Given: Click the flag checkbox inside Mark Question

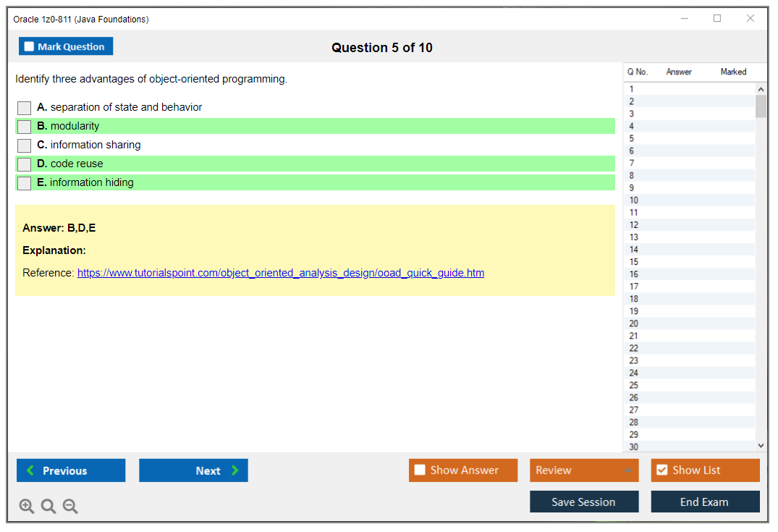Looking at the screenshot, I should [28, 46].
